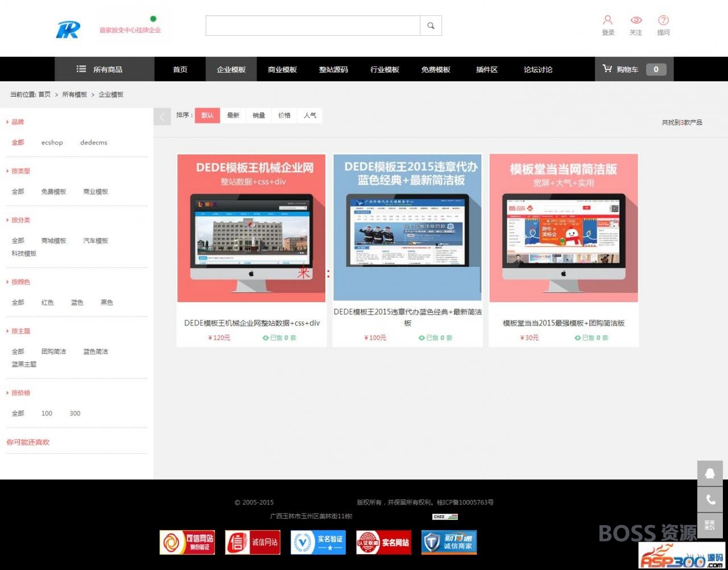
Task: Choose the 免费模板 type filter
Action: pos(53,192)
